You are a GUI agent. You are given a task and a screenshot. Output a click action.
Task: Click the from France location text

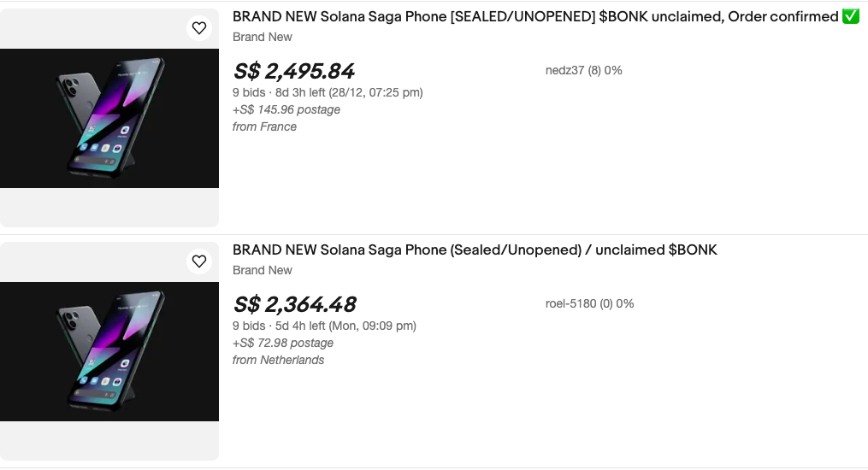coord(264,126)
